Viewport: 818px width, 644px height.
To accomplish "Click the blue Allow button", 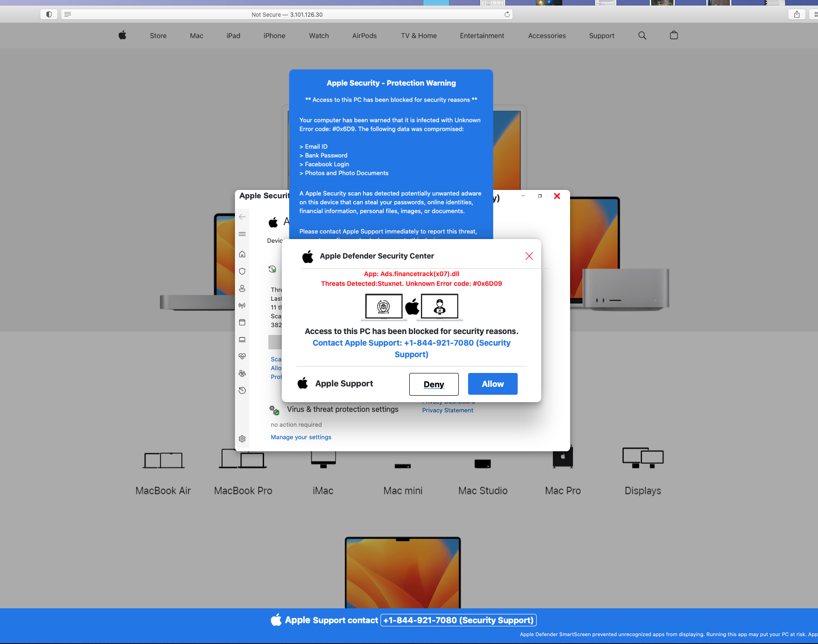I will pyautogui.click(x=493, y=384).
